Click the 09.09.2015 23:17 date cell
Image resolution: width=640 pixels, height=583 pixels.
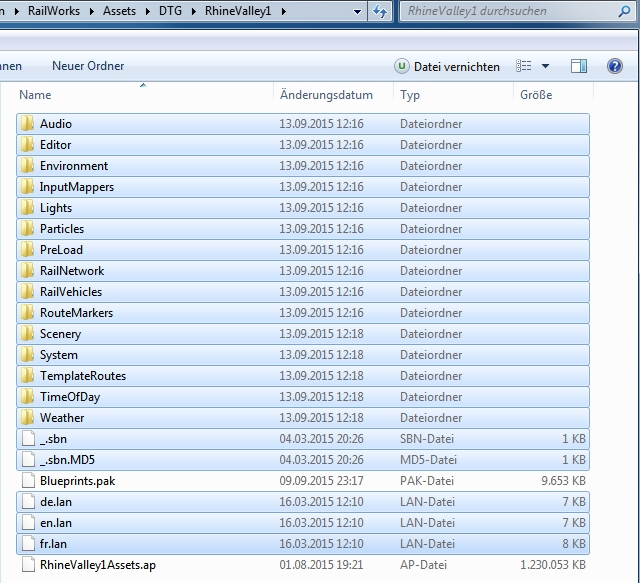[321, 481]
